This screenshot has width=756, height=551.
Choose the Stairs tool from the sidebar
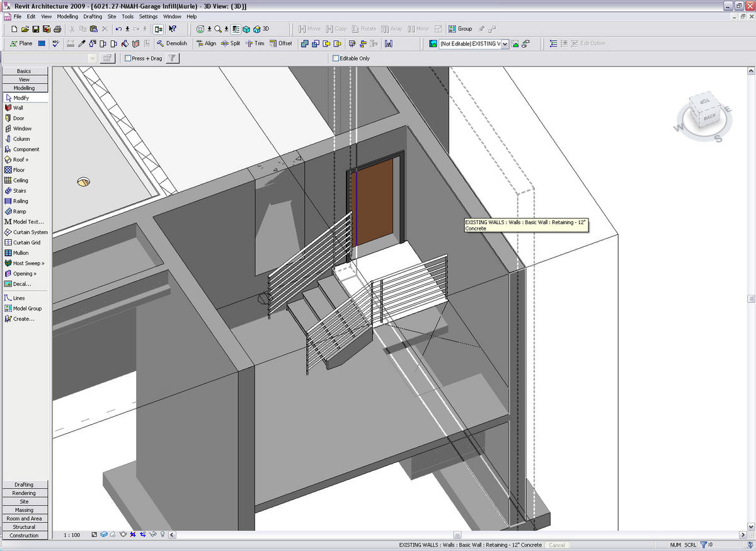(x=19, y=191)
